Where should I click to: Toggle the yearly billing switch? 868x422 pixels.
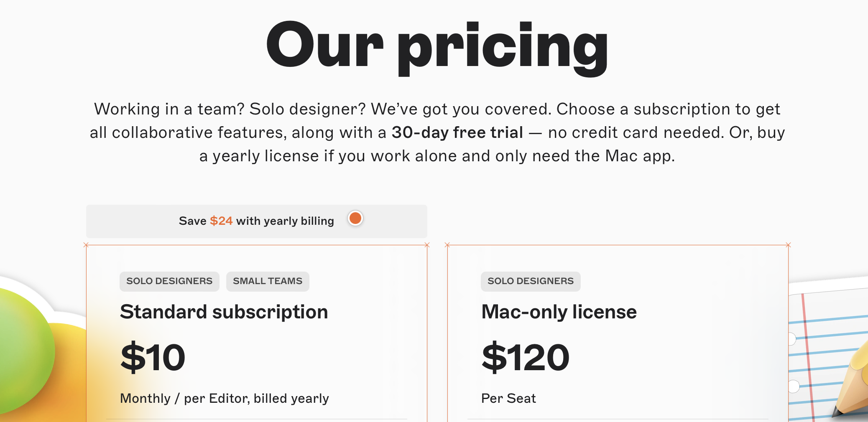[x=355, y=219]
